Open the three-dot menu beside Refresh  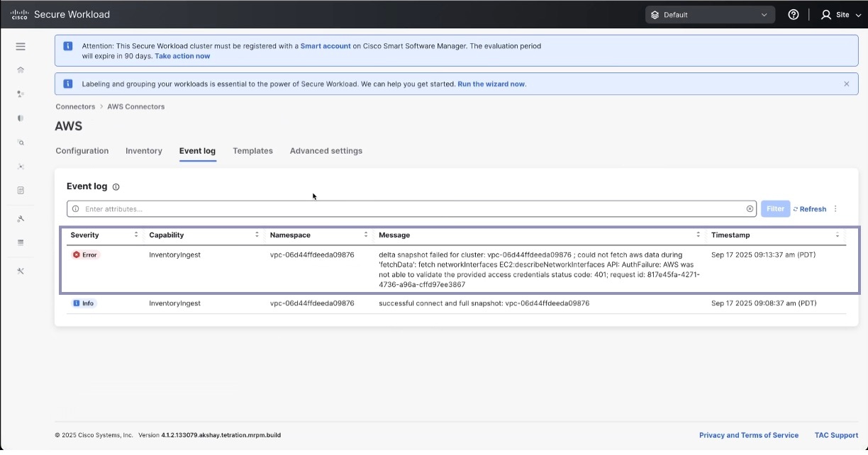pos(835,209)
